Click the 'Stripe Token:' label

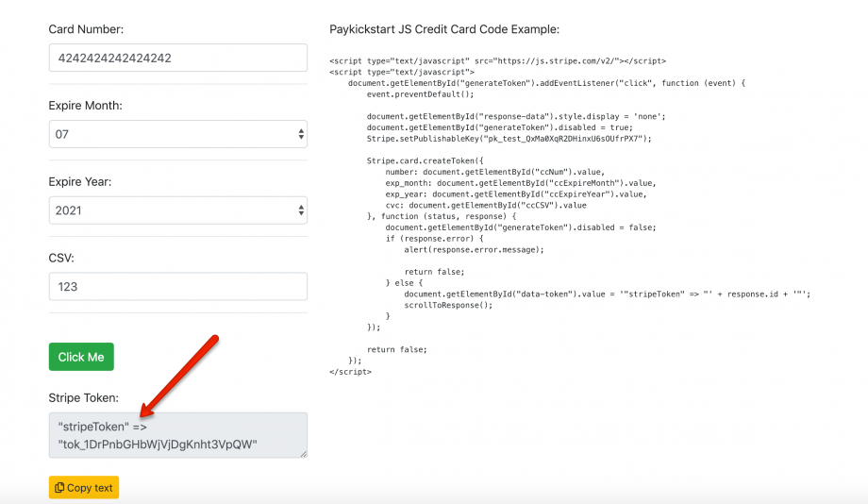coord(84,397)
